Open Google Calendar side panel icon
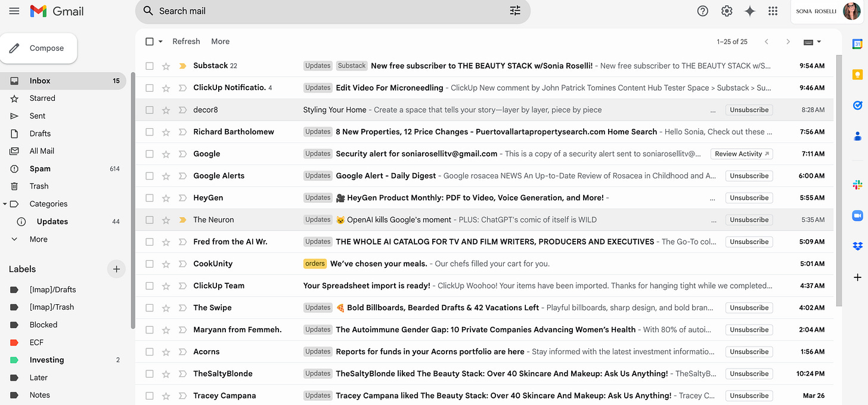 [x=857, y=44]
